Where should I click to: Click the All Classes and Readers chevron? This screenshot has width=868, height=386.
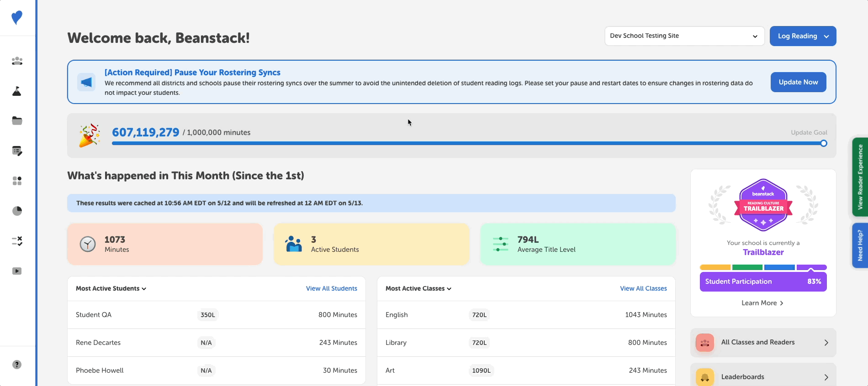[x=826, y=343]
